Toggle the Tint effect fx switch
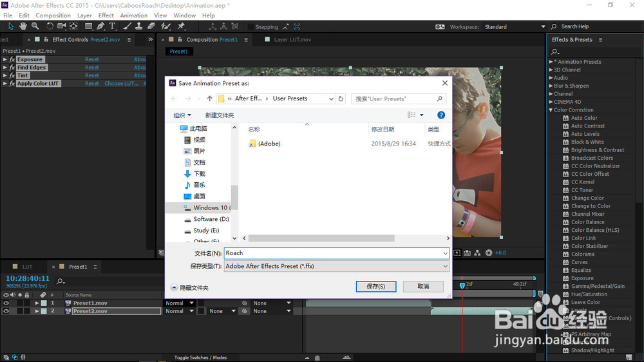The image size is (644, 362). 12,75
